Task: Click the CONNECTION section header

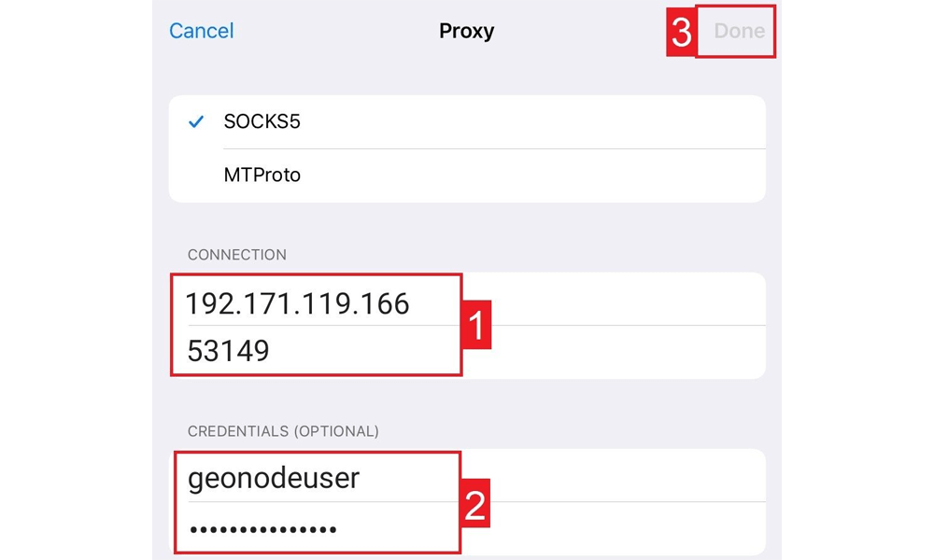Action: [236, 255]
